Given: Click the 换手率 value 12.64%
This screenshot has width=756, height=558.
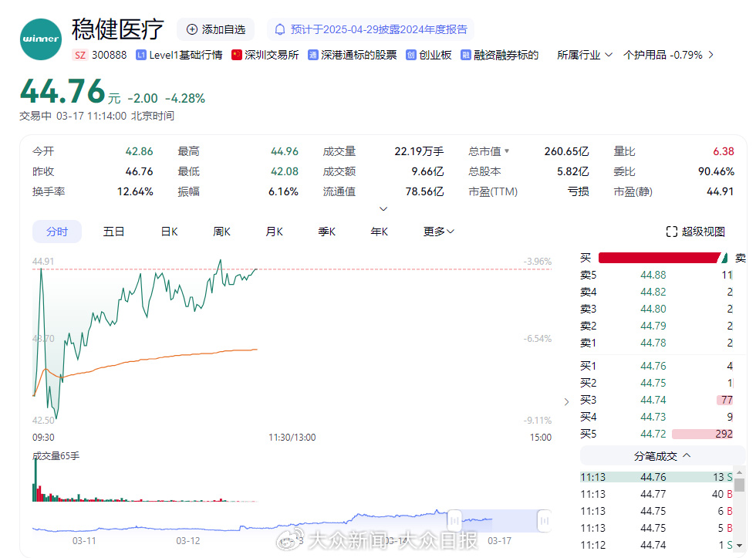Looking at the screenshot, I should tap(135, 192).
